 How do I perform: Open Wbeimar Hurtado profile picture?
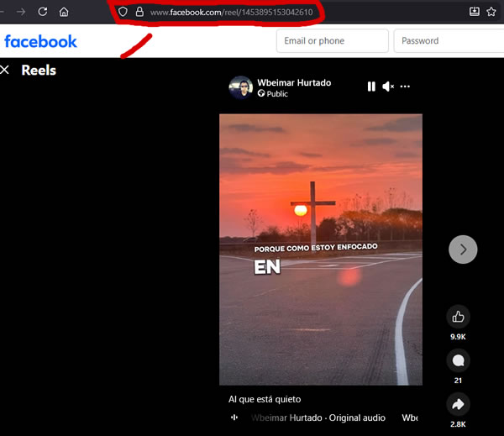[x=241, y=87]
